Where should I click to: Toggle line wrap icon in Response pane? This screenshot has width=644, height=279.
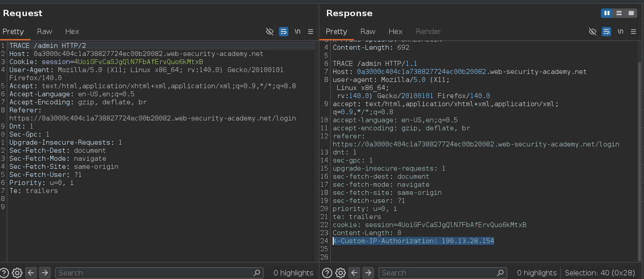pyautogui.click(x=606, y=31)
